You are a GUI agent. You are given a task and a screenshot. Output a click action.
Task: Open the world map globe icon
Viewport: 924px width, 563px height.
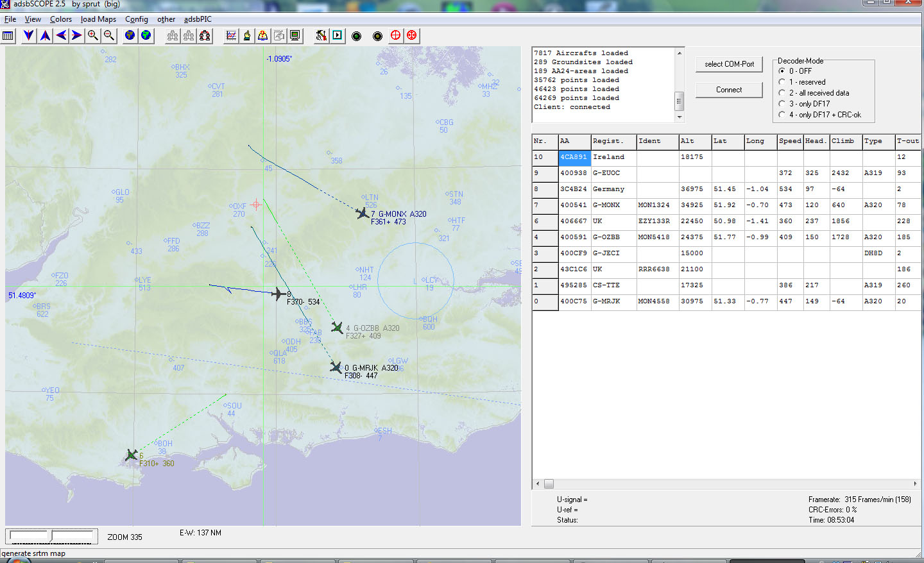pyautogui.click(x=130, y=35)
